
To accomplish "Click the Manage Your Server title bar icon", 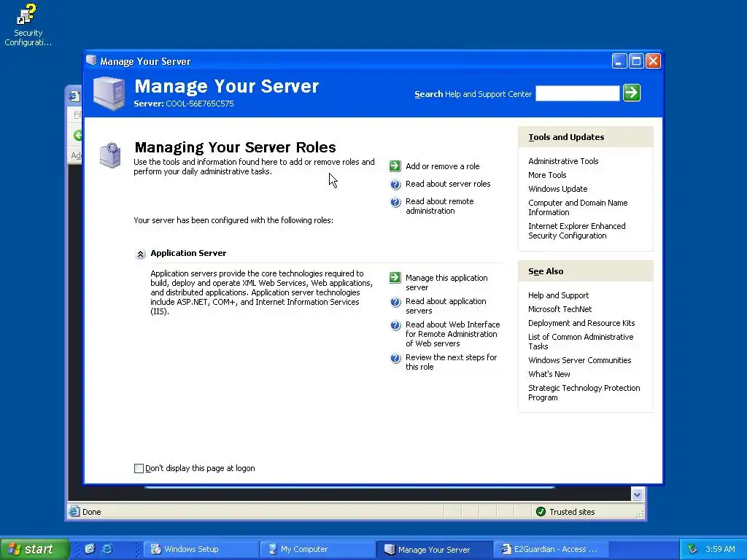I will point(91,61).
